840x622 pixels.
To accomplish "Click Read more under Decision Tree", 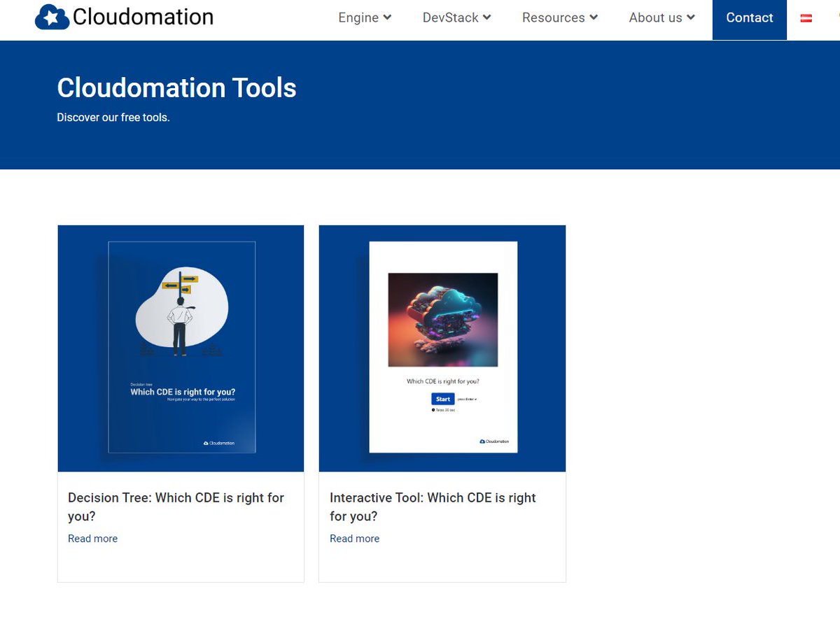I will [92, 538].
